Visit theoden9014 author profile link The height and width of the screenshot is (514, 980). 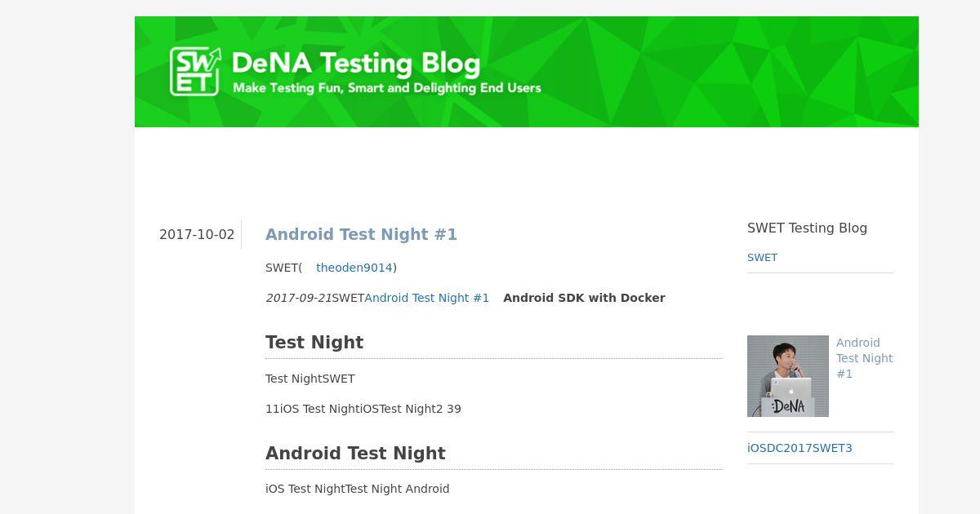pyautogui.click(x=354, y=268)
